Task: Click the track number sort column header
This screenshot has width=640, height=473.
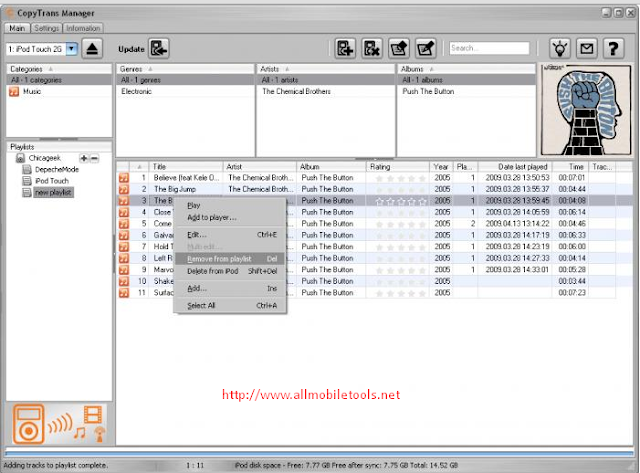Action: point(139,167)
